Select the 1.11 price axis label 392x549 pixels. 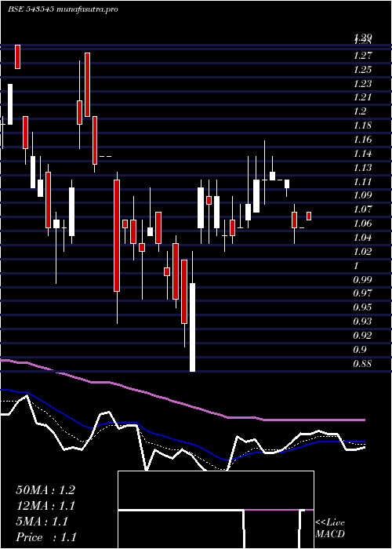pos(362,182)
